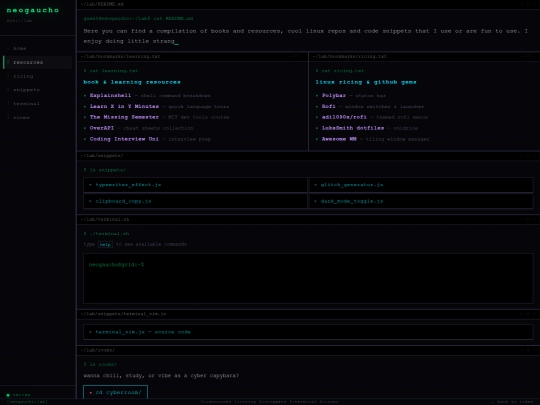Viewport: 540px width, 405px height.
Task: Open LukeSmith dotfiles link
Action: [353, 128]
